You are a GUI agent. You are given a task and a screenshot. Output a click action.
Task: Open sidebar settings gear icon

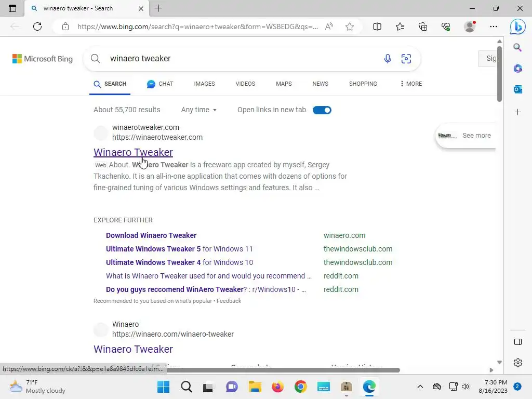point(518,363)
